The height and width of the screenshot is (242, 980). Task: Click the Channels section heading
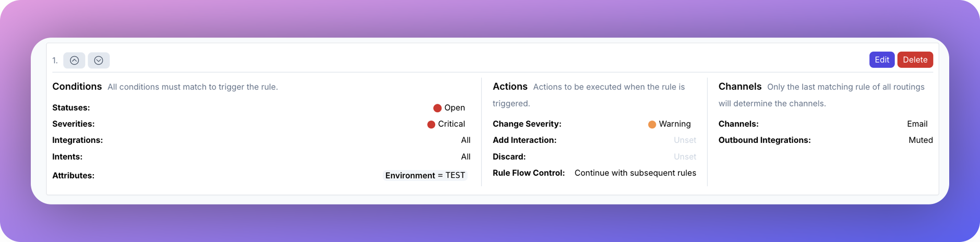coord(739,87)
